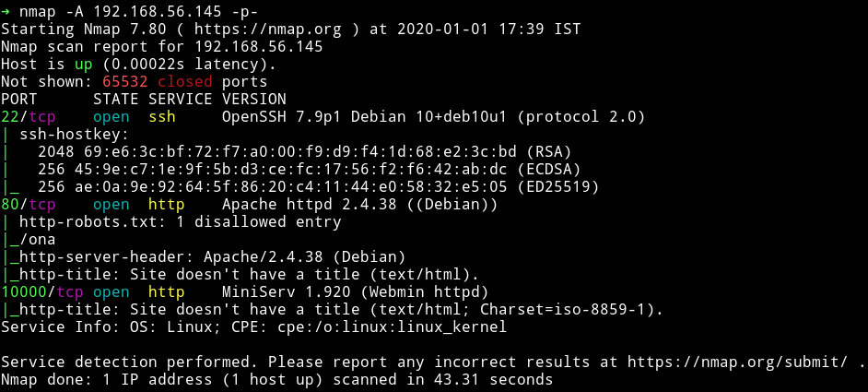
Task: Click the 'Nmap done' summary line
Action: (x=276, y=380)
